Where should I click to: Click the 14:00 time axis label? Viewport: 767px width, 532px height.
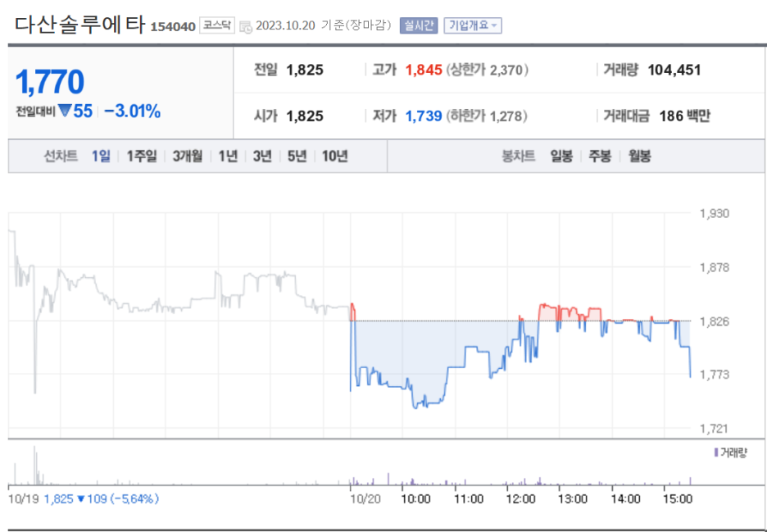click(x=625, y=499)
